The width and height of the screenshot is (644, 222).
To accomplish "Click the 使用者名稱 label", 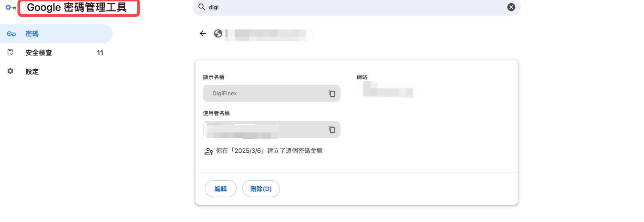I will pos(216,113).
